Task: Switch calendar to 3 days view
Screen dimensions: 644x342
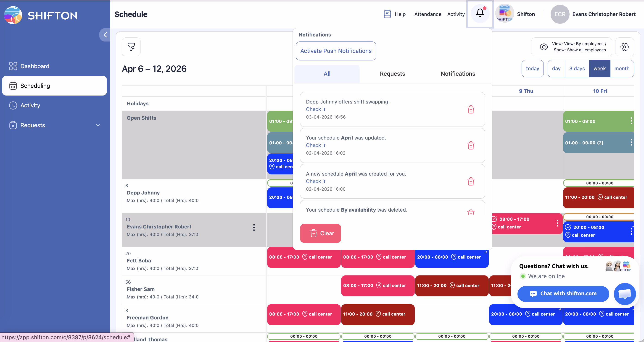Action: click(x=577, y=68)
